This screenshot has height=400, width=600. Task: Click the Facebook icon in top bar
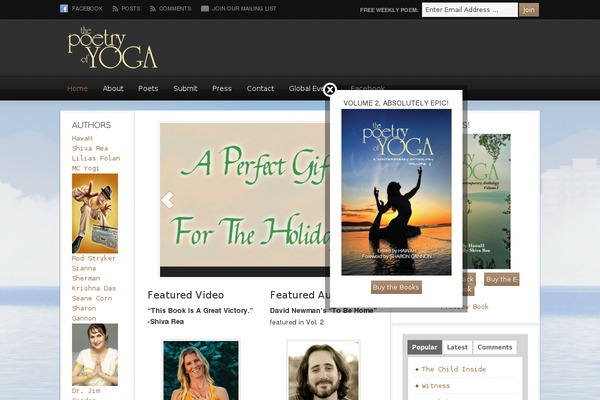(x=64, y=8)
